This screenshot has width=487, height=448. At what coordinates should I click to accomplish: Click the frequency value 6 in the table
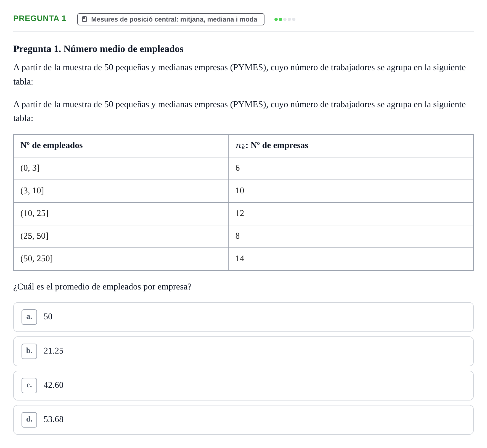point(237,168)
